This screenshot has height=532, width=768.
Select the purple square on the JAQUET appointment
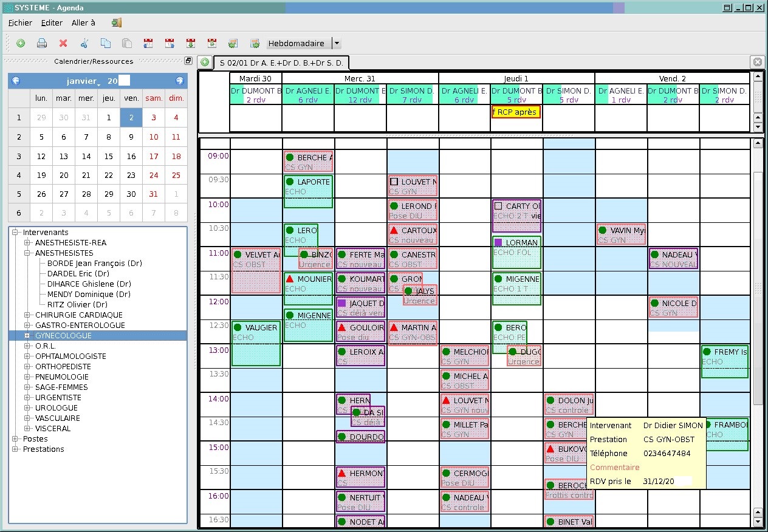[341, 303]
